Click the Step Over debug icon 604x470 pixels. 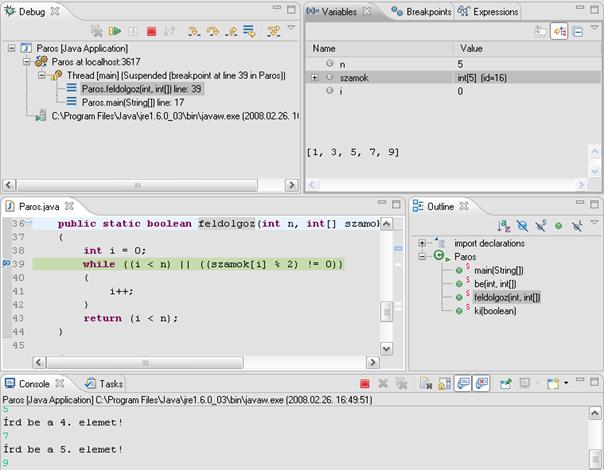coord(213,31)
